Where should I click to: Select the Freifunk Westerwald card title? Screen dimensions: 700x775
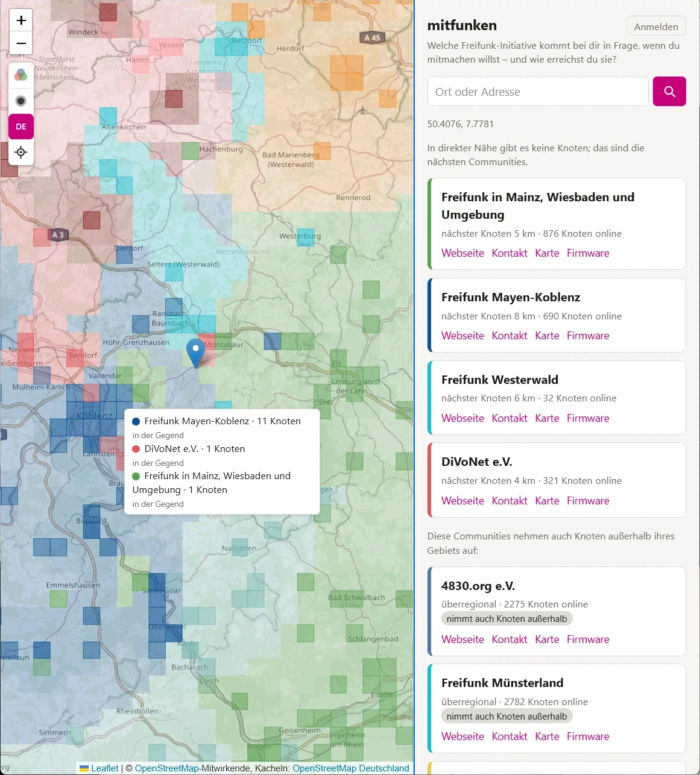(x=500, y=380)
